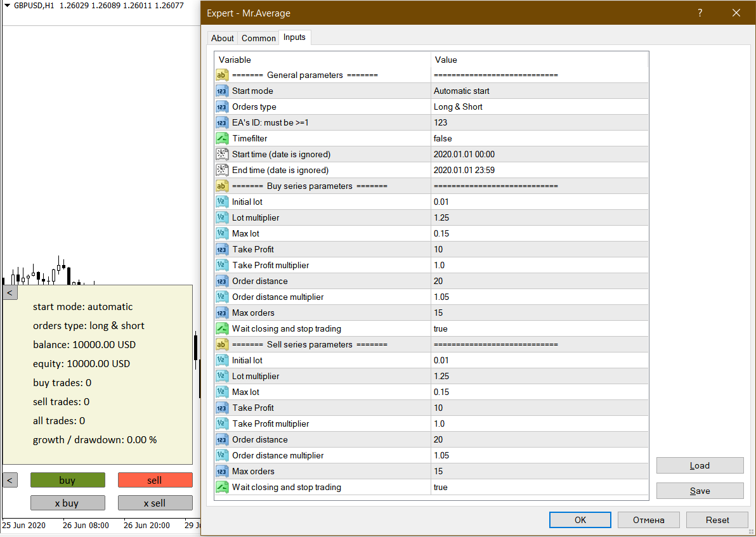Edit the EA's ID value field
Image resolution: width=756 pixels, height=537 pixels.
(539, 122)
